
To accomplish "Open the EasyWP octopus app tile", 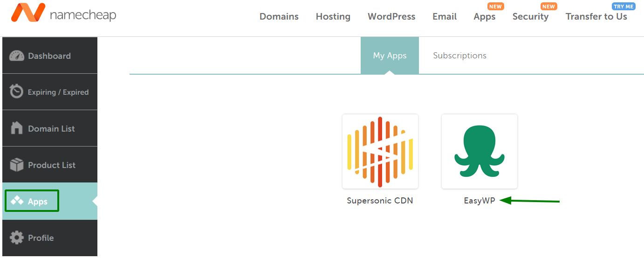I will (479, 152).
